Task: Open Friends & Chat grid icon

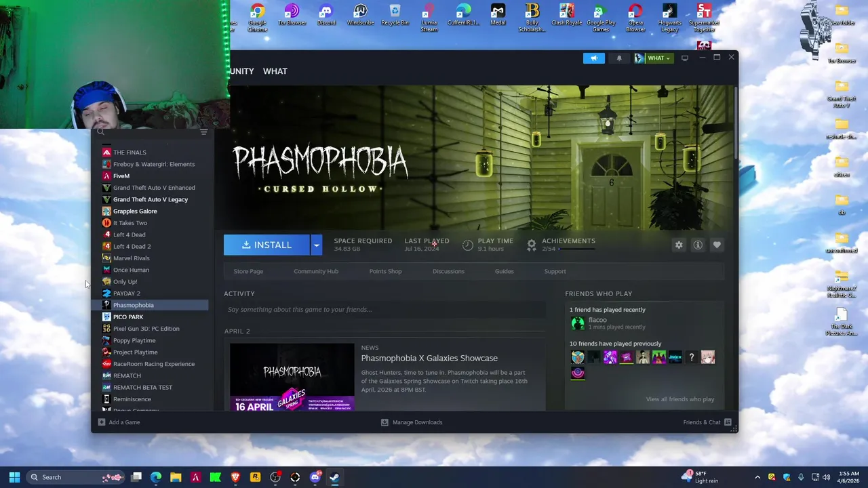Action: click(728, 422)
